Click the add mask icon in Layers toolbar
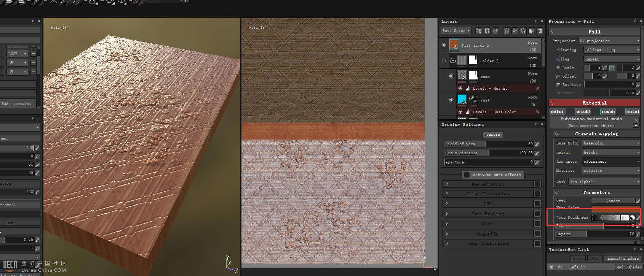The height and width of the screenshot is (276, 644). coord(487,31)
